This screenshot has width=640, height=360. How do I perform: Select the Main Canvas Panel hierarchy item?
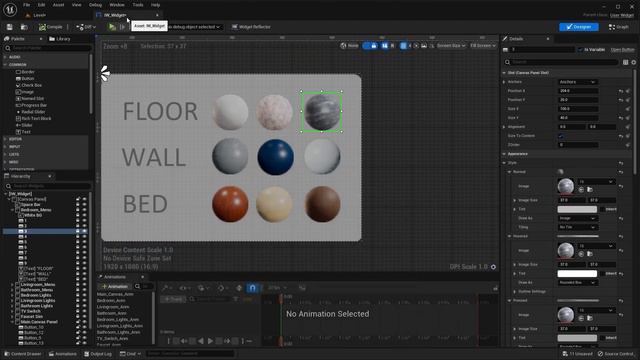tap(39, 322)
